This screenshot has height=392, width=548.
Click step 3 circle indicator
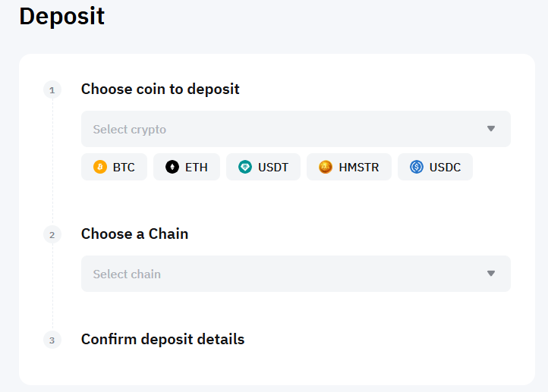[x=52, y=340]
